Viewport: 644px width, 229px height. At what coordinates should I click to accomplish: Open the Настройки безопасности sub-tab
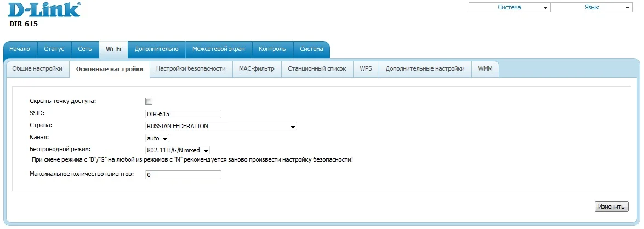[x=191, y=69]
